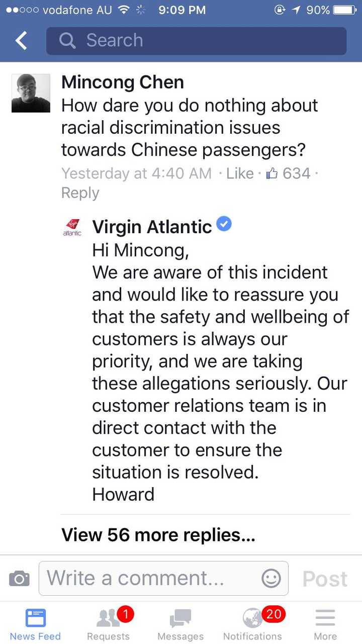
Task: Tap the verified badge next to Virgin Atlantic
Action: coord(224,225)
